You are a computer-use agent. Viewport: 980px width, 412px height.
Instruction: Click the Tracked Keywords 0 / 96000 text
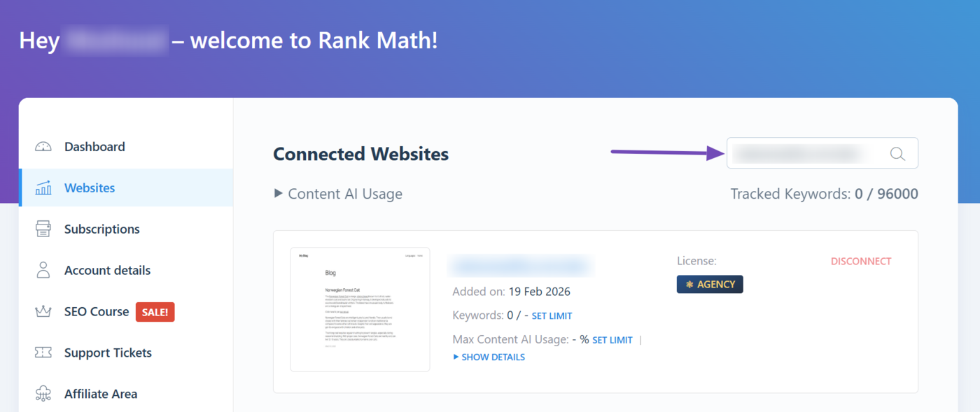click(824, 194)
